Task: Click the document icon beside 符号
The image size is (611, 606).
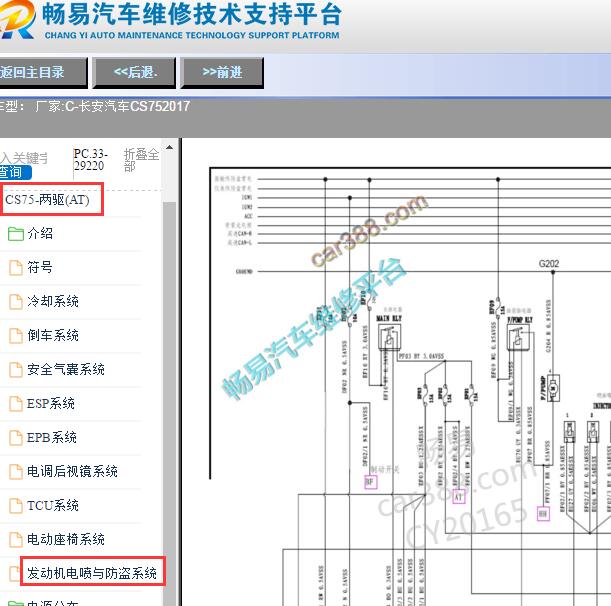Action: (16, 268)
